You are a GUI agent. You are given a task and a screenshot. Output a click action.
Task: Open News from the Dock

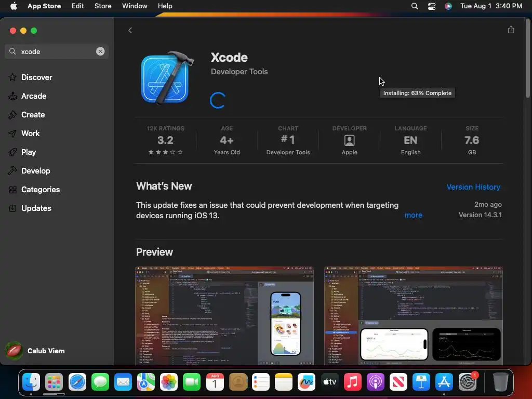point(398,382)
